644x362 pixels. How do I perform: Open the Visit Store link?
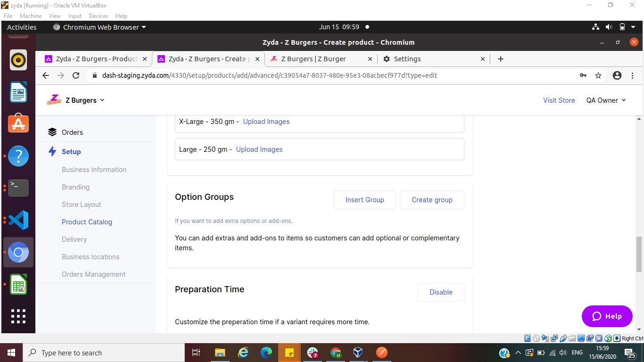tap(559, 100)
